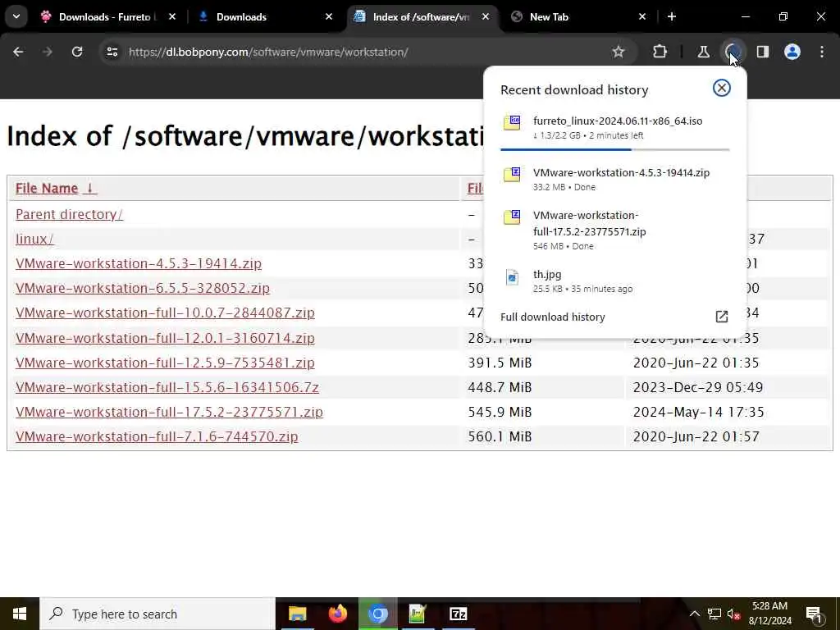Click the 2024-May-14 17:35 date cell

(x=699, y=412)
